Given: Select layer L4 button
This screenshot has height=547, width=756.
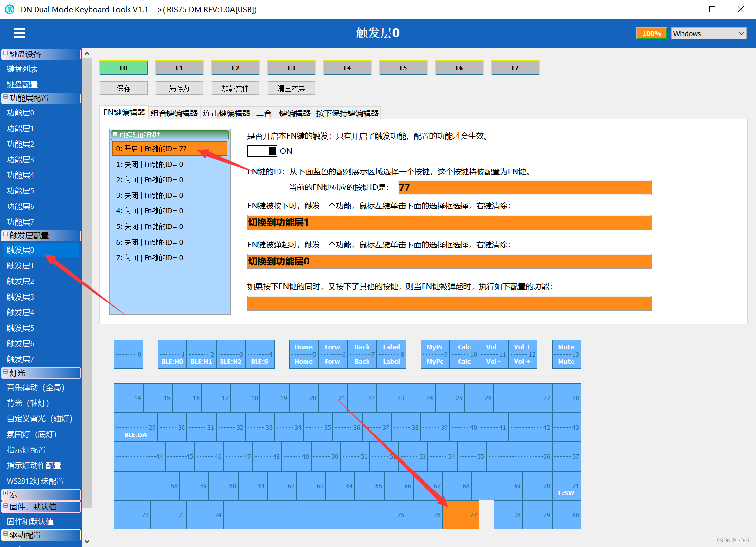Looking at the screenshot, I should pyautogui.click(x=348, y=68).
